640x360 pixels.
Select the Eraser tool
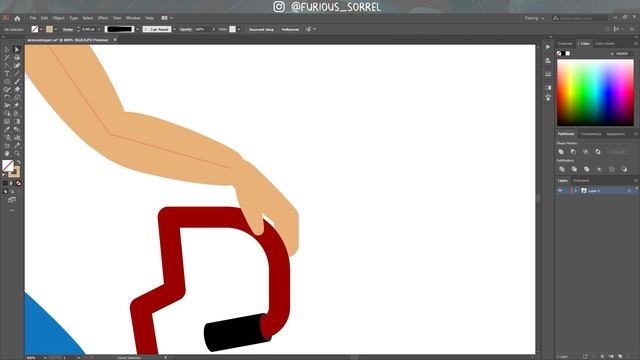click(x=17, y=89)
